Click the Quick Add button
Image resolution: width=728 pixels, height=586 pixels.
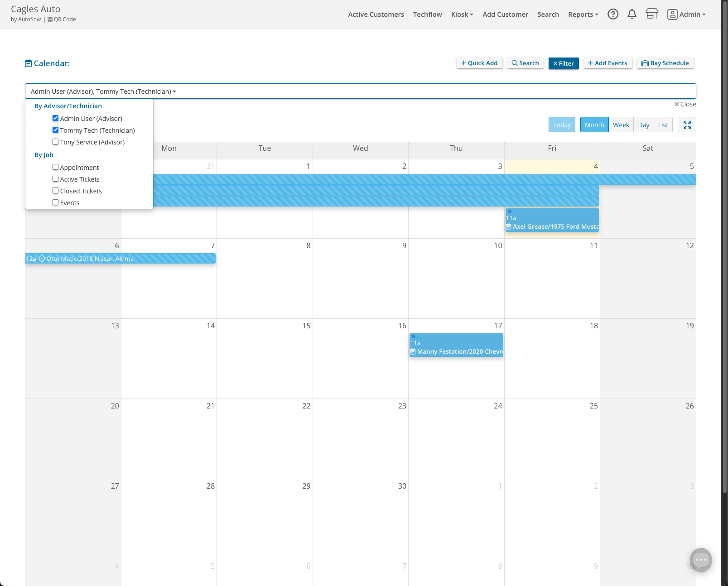pos(479,63)
